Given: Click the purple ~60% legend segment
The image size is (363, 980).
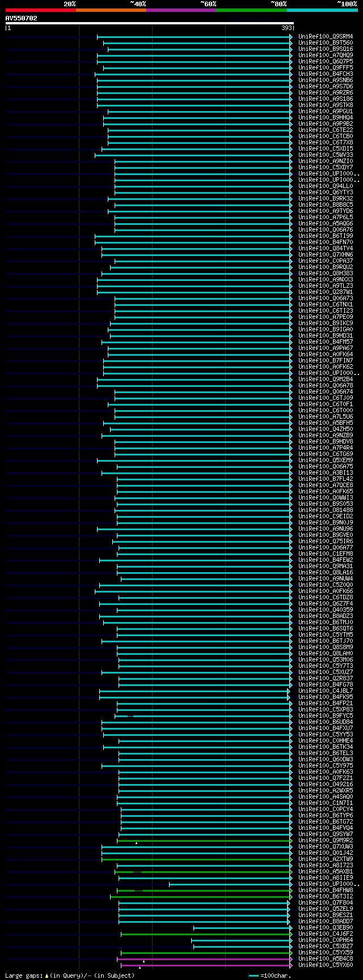Looking at the screenshot, I should pos(181,10).
